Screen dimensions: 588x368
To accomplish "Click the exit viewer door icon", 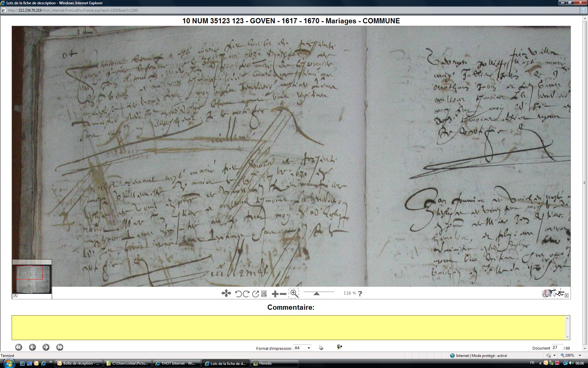I will point(339,347).
